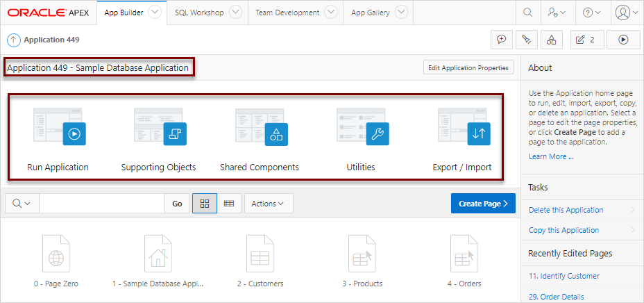Select the App Gallery tab
Screen dimensions: 644x303
coord(371,13)
